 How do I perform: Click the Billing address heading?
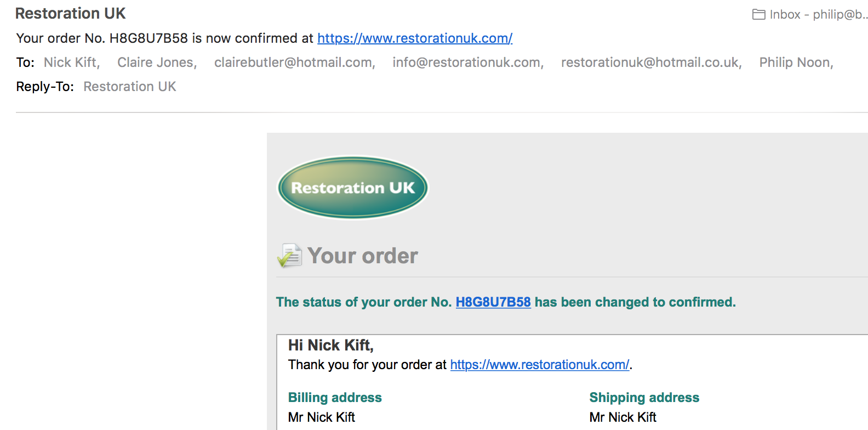click(x=335, y=398)
